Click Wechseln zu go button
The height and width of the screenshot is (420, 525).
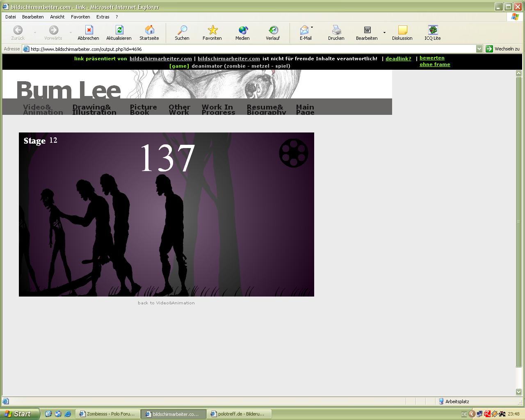coord(502,49)
